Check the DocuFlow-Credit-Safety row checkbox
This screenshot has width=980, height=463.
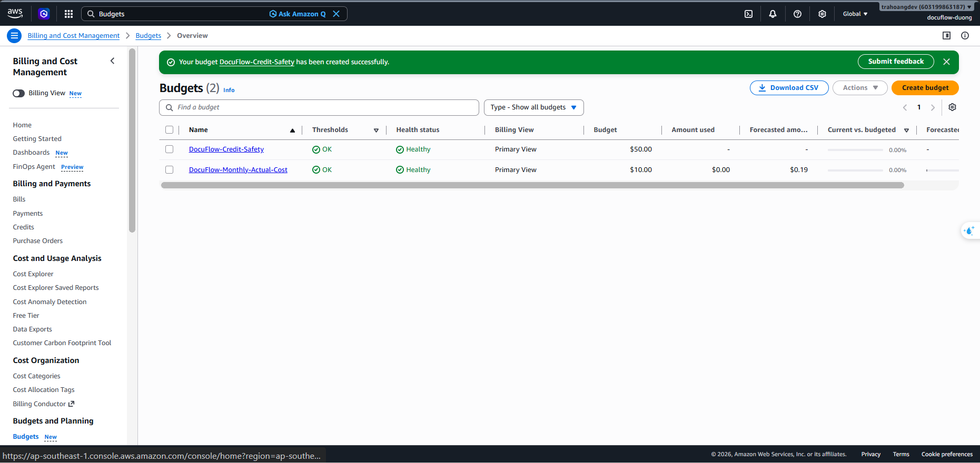pos(169,149)
